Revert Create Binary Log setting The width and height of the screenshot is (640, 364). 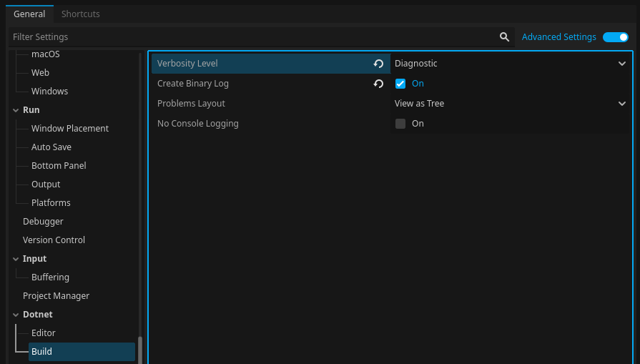pyautogui.click(x=378, y=84)
